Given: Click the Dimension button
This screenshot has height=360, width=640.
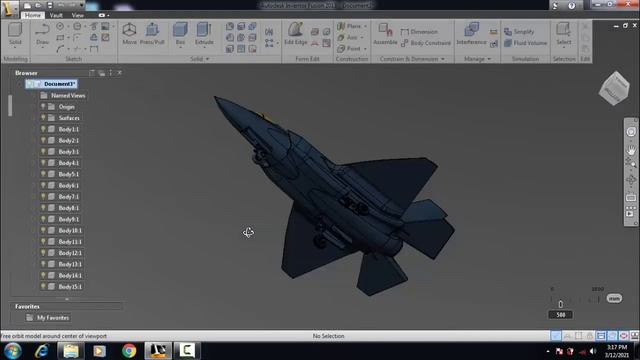Looking at the screenshot, I should tap(419, 32).
